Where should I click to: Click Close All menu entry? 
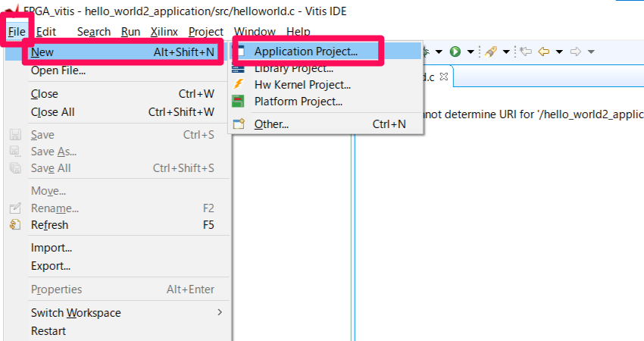[x=117, y=112]
